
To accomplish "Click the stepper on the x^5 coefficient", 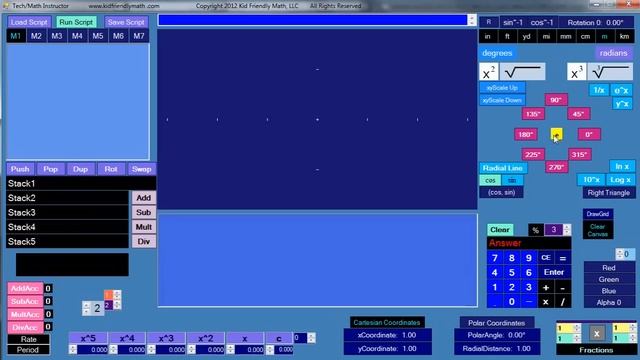I will [73, 349].
